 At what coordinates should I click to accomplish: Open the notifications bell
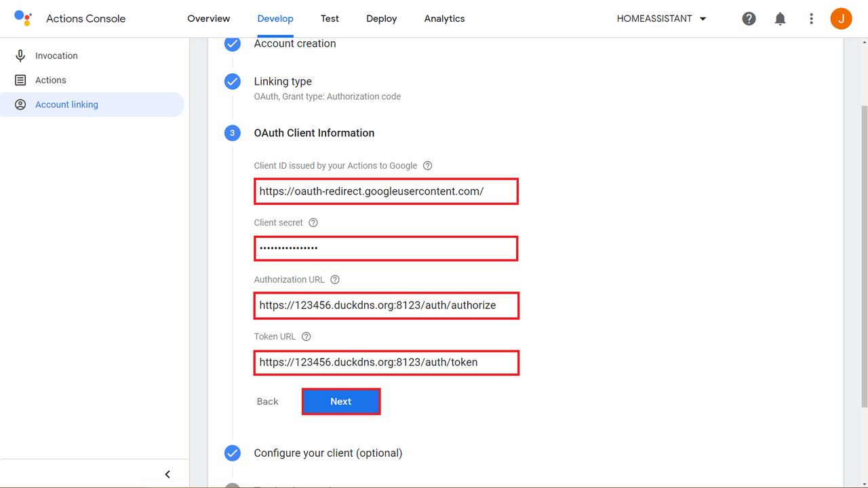tap(781, 19)
